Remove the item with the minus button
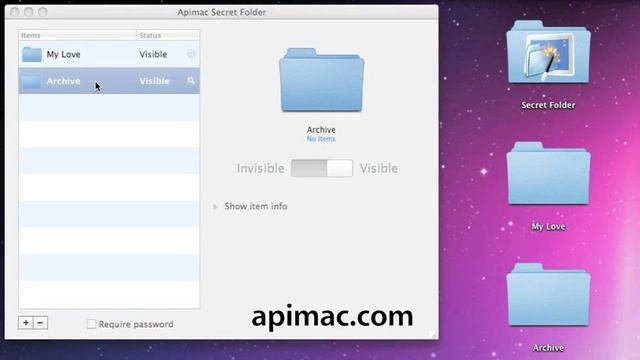640x360 pixels. tap(40, 323)
